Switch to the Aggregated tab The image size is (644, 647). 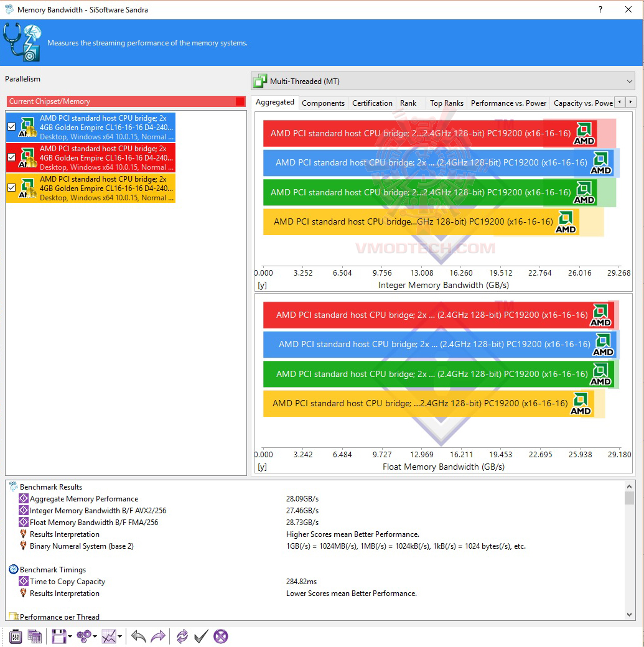click(x=274, y=102)
